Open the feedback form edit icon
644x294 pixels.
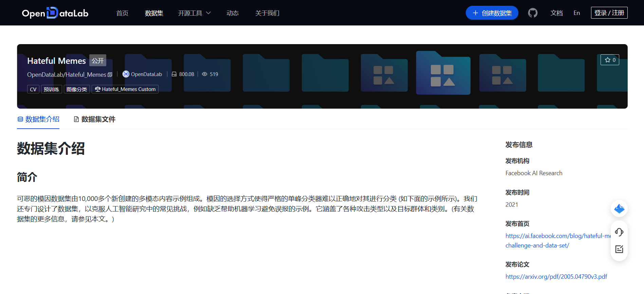point(619,249)
